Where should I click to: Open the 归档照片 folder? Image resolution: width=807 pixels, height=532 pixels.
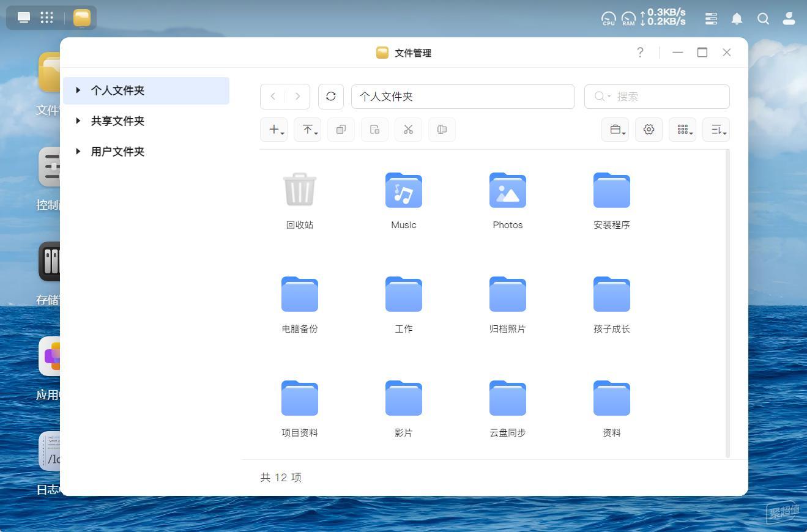[508, 294]
